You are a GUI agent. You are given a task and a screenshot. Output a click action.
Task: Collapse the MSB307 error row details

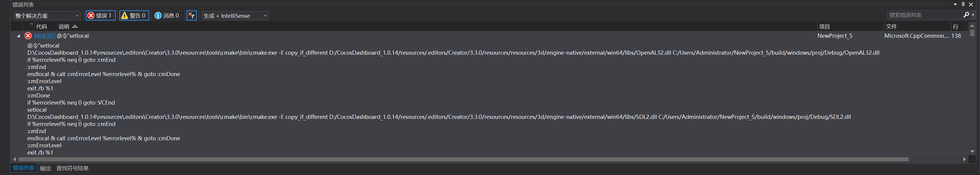(19, 36)
